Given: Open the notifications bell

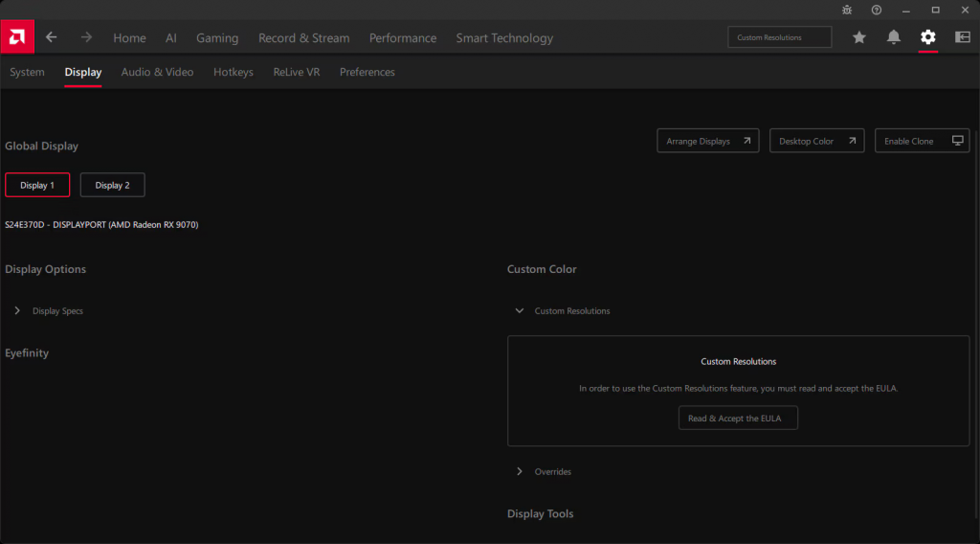Looking at the screenshot, I should [894, 37].
